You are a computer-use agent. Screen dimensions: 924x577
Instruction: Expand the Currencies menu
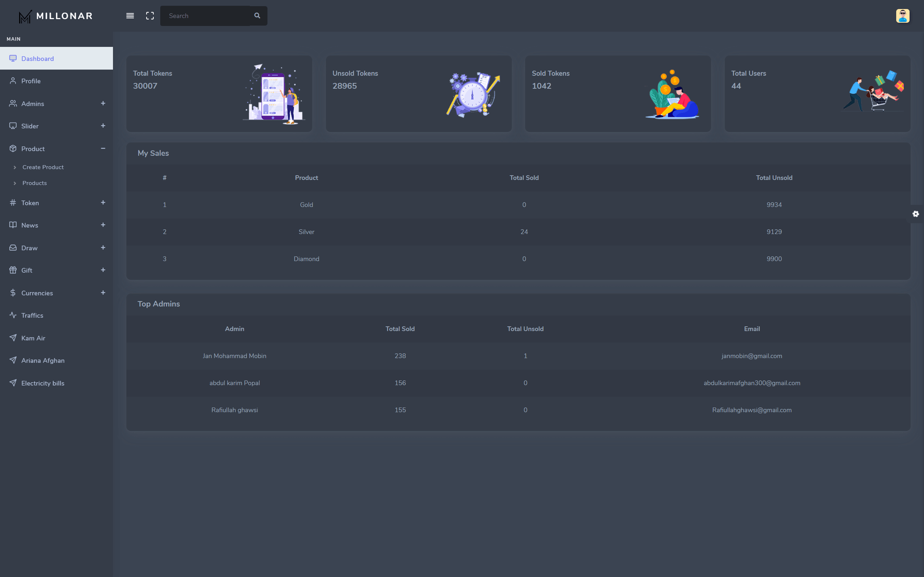[103, 293]
